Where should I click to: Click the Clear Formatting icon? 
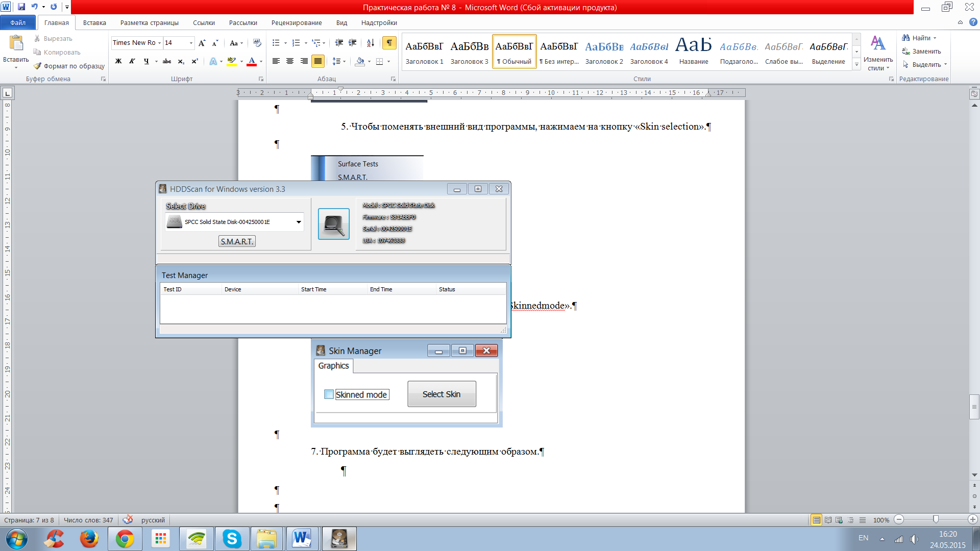[257, 43]
